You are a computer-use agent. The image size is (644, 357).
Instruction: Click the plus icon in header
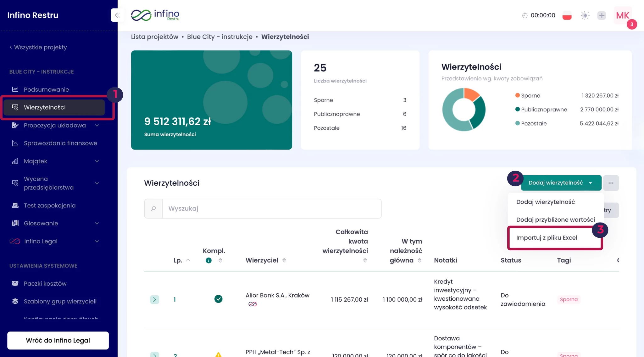click(x=601, y=15)
